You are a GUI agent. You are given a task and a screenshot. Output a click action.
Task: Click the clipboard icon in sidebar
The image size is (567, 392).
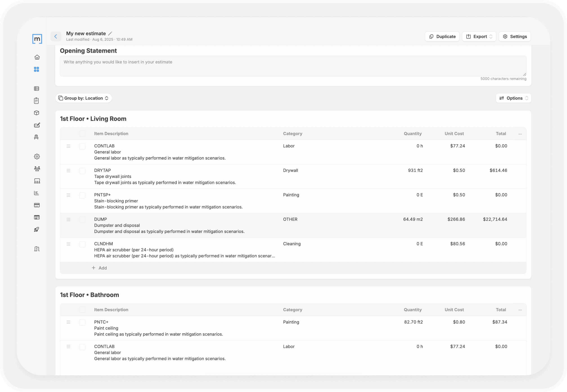pos(36,101)
